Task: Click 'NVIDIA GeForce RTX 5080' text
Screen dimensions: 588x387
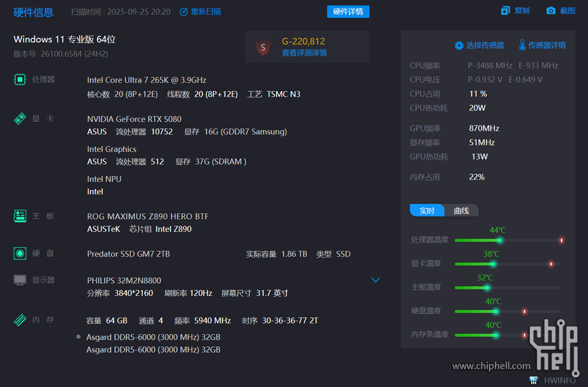Action: 134,119
